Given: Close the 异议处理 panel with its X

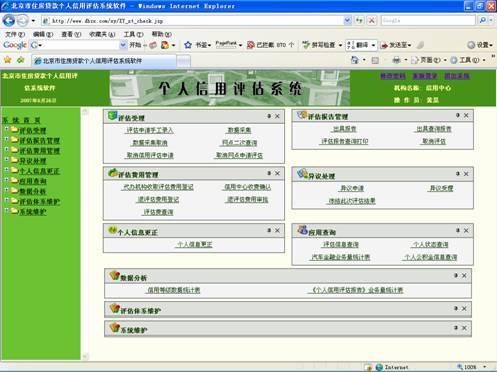Looking at the screenshot, I should [466, 174].
